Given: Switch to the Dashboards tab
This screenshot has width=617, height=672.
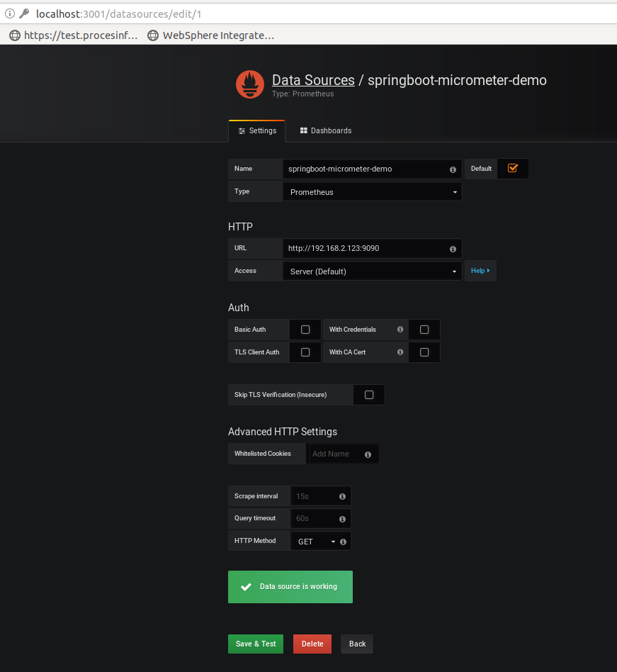Looking at the screenshot, I should coord(326,130).
